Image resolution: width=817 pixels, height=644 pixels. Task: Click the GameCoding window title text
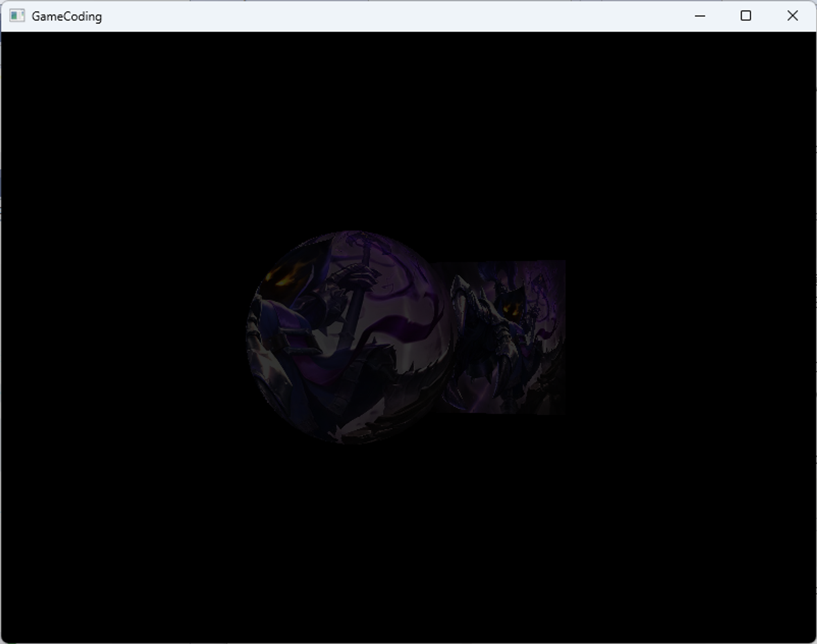[67, 16]
